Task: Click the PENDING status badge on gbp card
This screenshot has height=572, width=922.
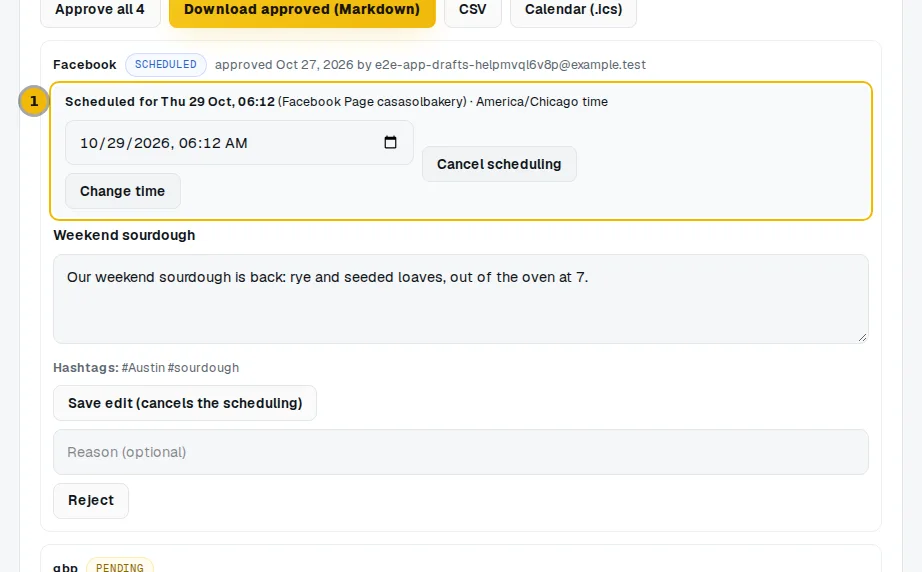Action: pos(120,567)
